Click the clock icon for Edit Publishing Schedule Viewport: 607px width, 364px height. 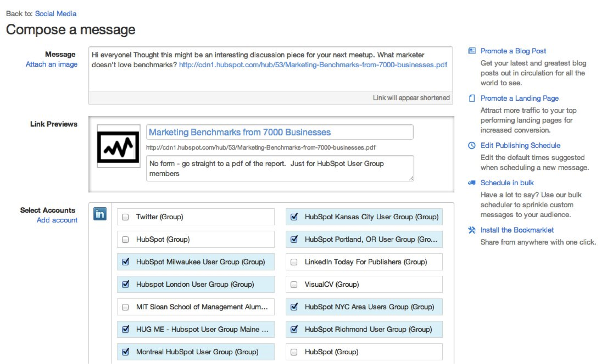[471, 146]
